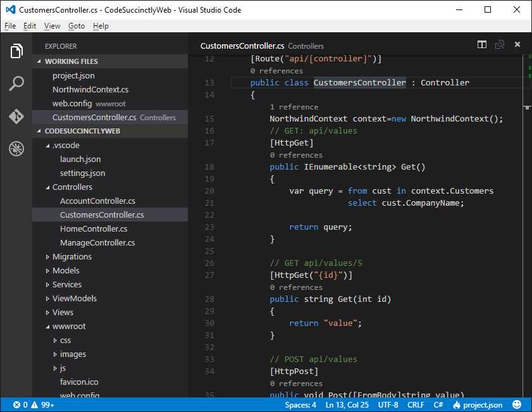Send feedback via smiley icon
Viewport: 532px width, 412px height.
click(517, 404)
